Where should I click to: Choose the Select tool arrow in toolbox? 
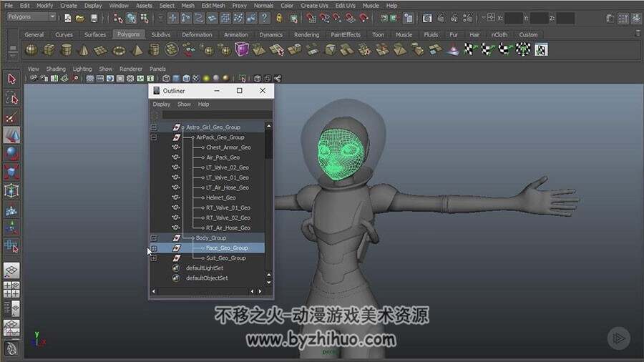(11, 79)
